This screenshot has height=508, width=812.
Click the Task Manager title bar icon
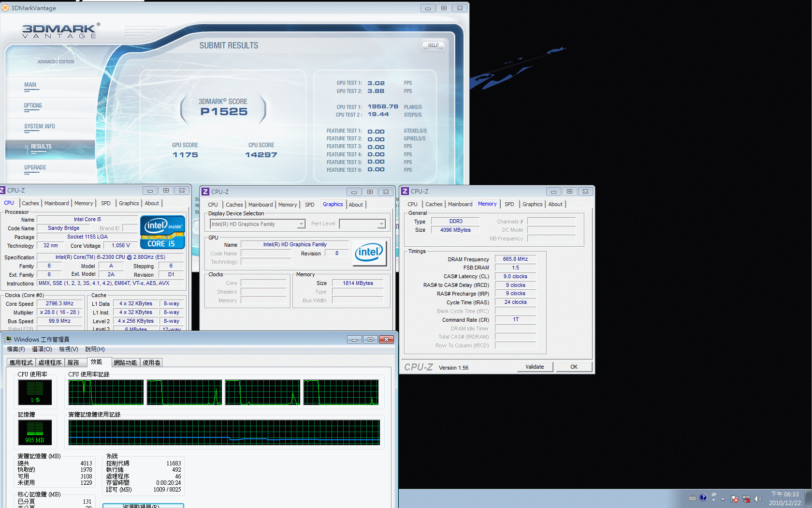point(8,339)
